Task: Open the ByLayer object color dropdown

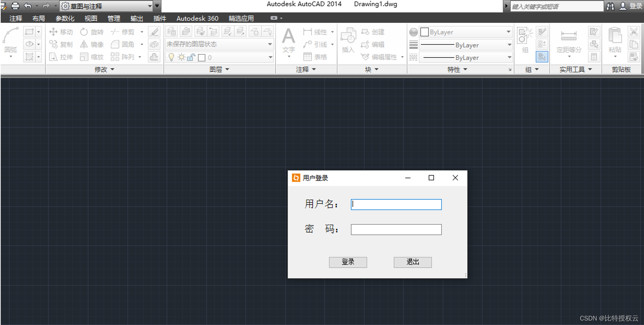Action: pos(466,32)
